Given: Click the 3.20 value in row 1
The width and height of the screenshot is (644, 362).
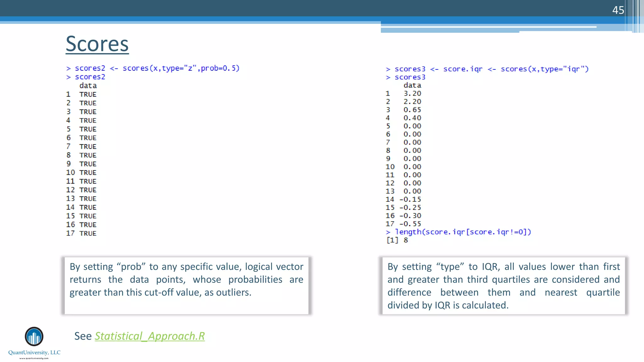Looking at the screenshot, I should (x=412, y=93).
